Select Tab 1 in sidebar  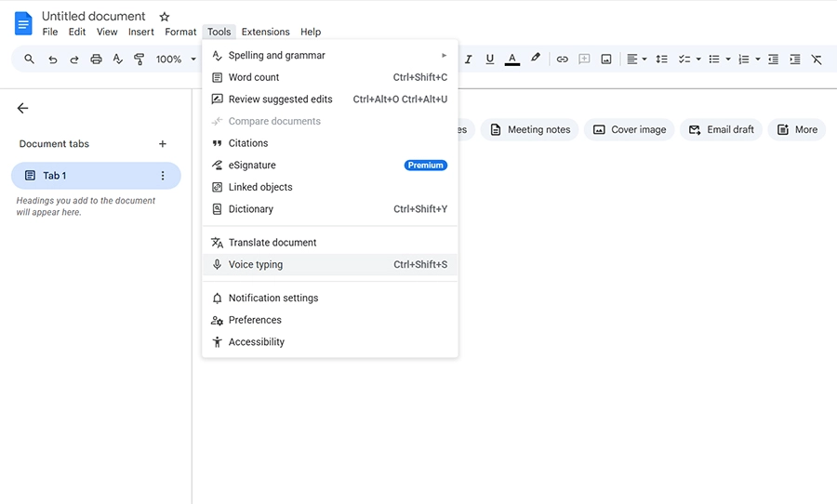click(96, 176)
